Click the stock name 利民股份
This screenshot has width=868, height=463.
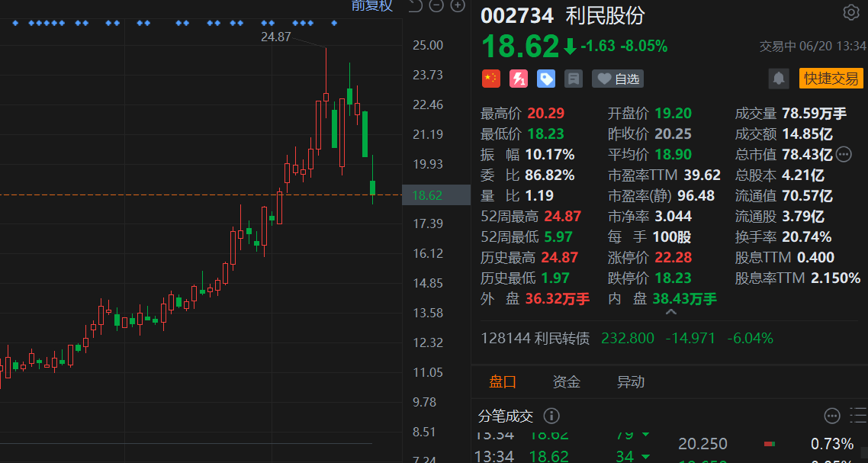(x=605, y=15)
